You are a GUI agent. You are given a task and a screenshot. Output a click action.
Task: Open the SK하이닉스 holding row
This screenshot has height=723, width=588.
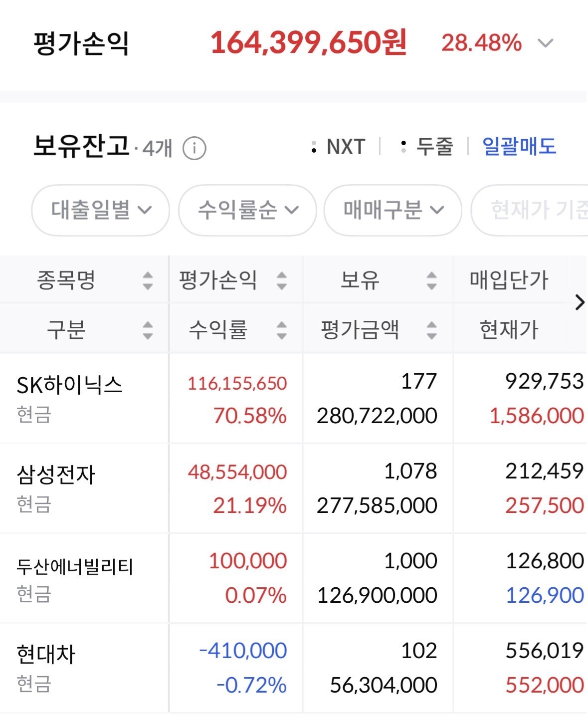point(294,398)
